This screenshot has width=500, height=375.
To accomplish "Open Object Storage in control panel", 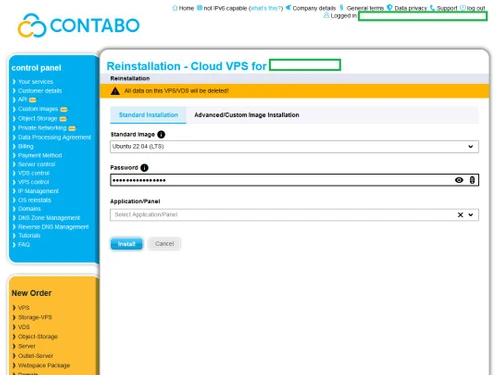I will tap(38, 119).
